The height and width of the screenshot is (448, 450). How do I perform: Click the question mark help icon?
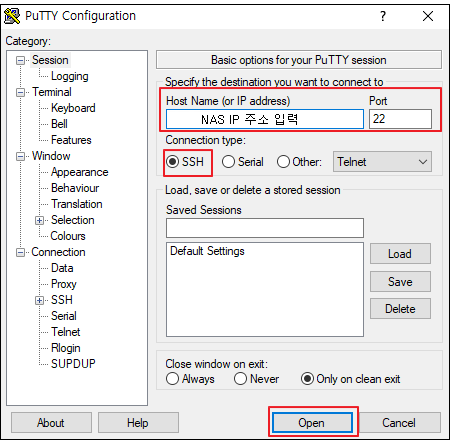pos(383,16)
